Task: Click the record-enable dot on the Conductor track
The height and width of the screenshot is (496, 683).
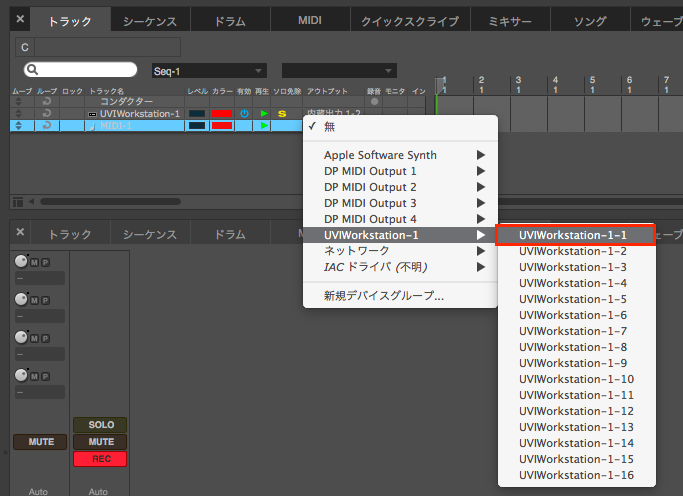Action: [374, 101]
